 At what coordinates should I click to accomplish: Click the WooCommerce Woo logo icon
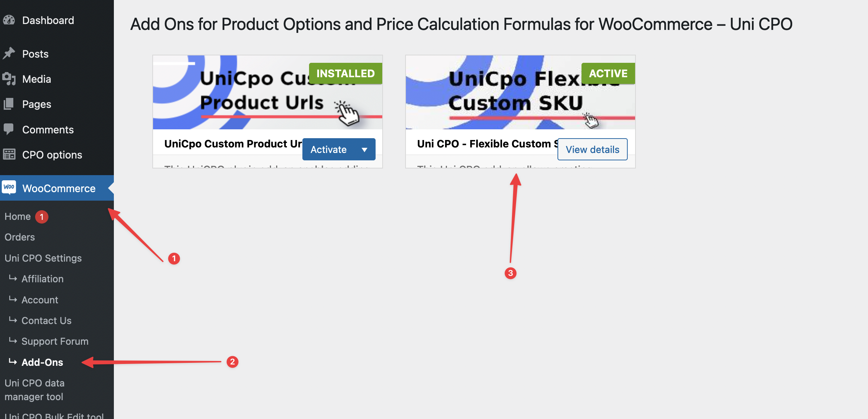click(x=9, y=187)
